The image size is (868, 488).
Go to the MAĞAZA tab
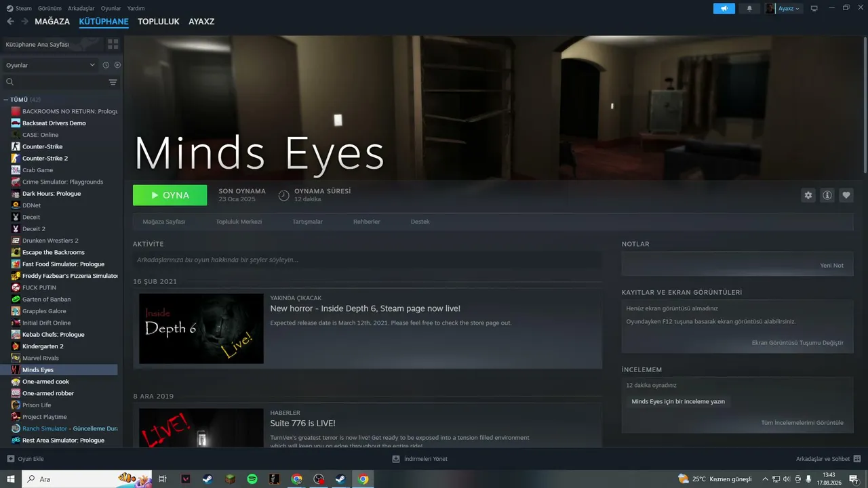point(52,22)
